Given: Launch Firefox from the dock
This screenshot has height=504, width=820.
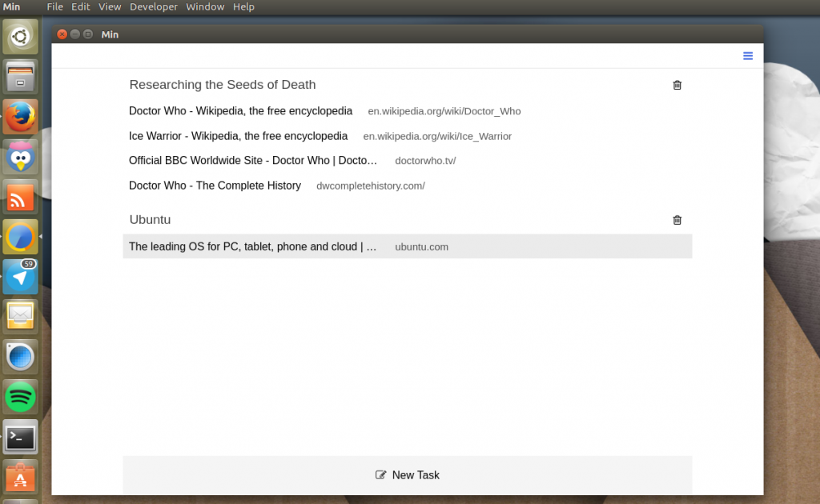Looking at the screenshot, I should (20, 117).
